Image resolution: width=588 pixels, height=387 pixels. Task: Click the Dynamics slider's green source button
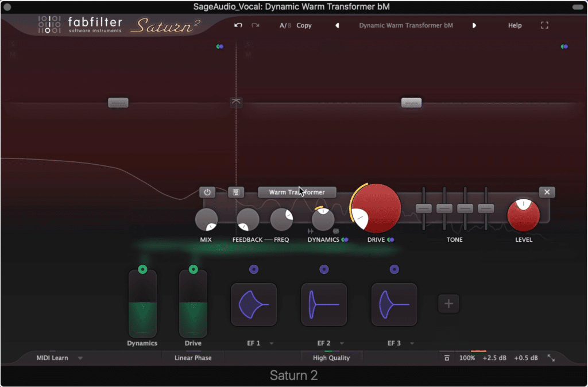coord(142,269)
